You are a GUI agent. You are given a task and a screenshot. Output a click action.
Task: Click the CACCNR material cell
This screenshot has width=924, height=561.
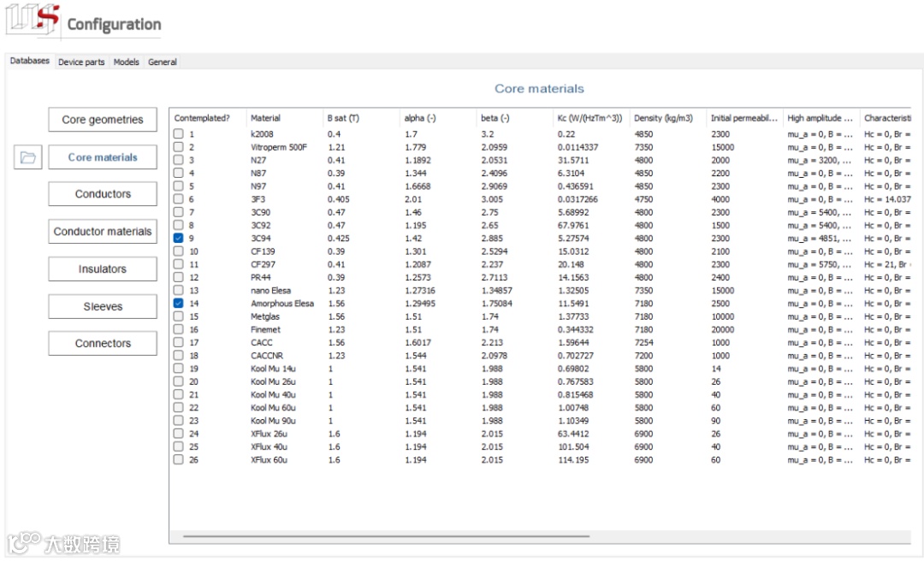pos(267,356)
